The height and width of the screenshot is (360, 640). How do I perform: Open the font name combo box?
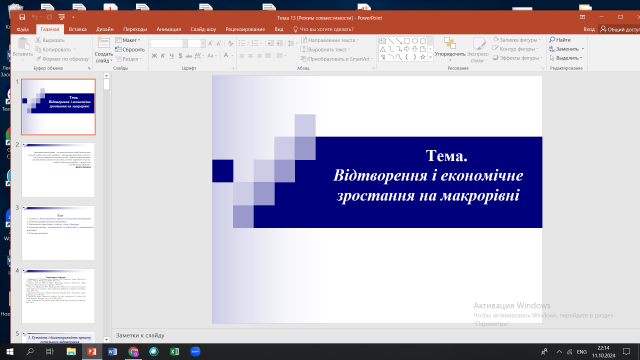point(169,43)
